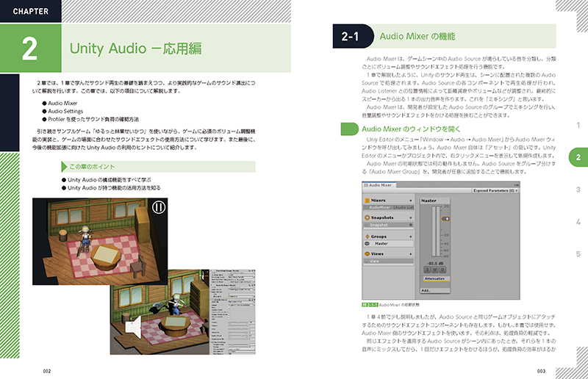Image resolution: width=588 pixels, height=379 pixels.
Task: Select the audio source speaker gizmo
Action: point(135,327)
